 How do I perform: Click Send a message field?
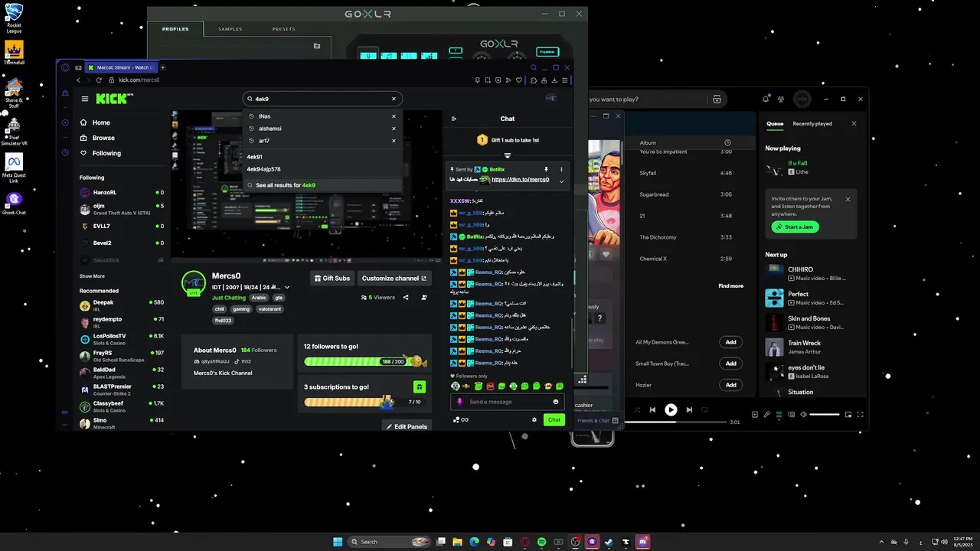tap(509, 402)
